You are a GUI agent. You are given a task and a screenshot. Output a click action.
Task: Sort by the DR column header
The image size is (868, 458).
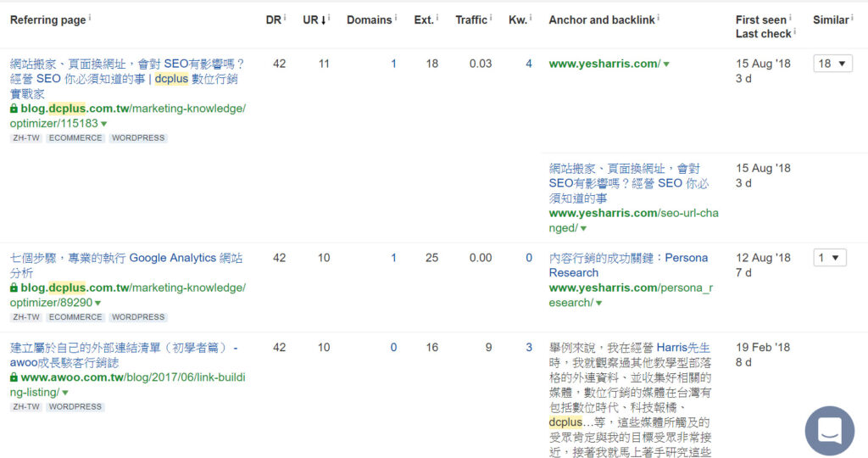click(273, 20)
